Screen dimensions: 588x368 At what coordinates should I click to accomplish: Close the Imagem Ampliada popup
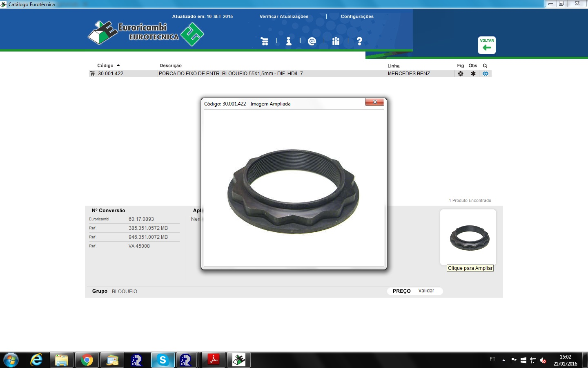coord(375,102)
